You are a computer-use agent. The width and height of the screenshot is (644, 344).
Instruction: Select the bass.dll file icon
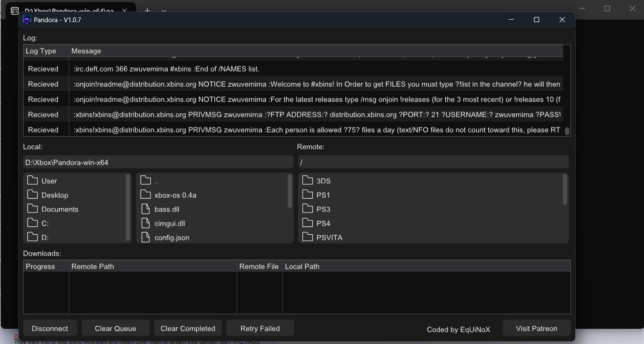click(146, 209)
